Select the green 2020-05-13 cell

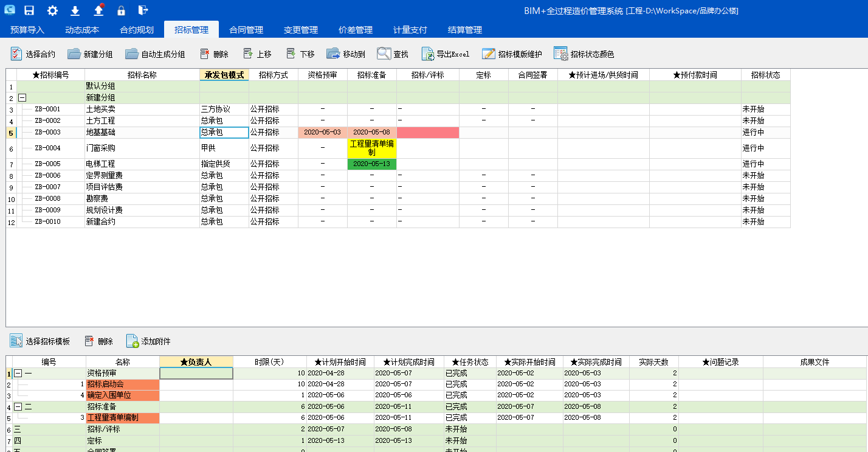[372, 164]
